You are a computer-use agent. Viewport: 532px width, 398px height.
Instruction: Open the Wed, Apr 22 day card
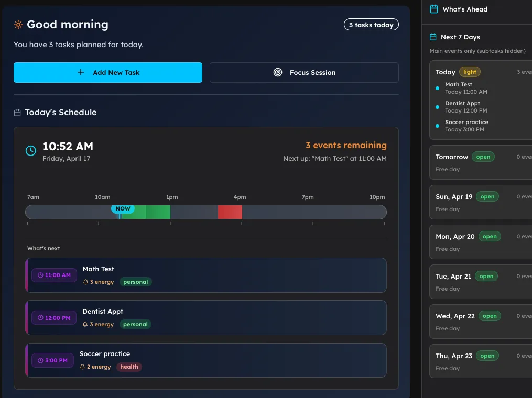point(481,322)
